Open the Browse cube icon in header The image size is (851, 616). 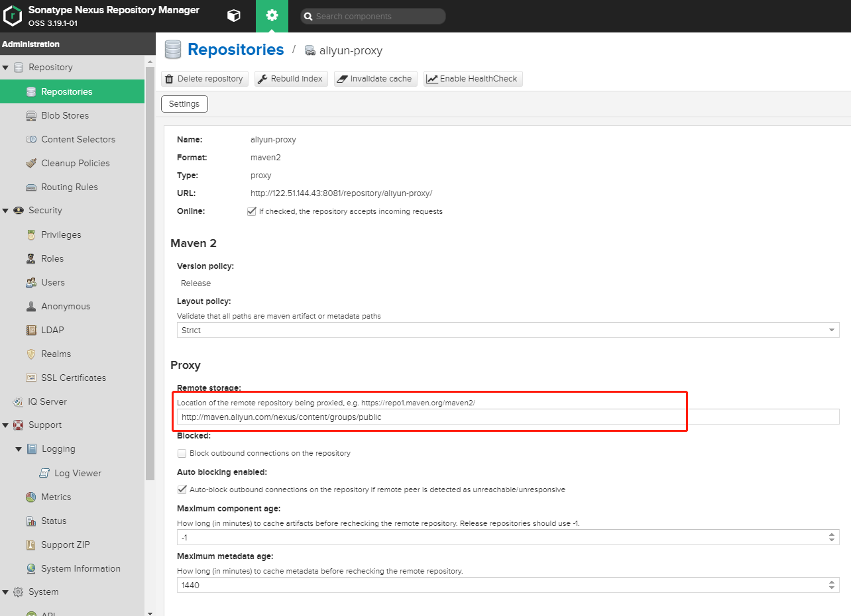pos(233,16)
